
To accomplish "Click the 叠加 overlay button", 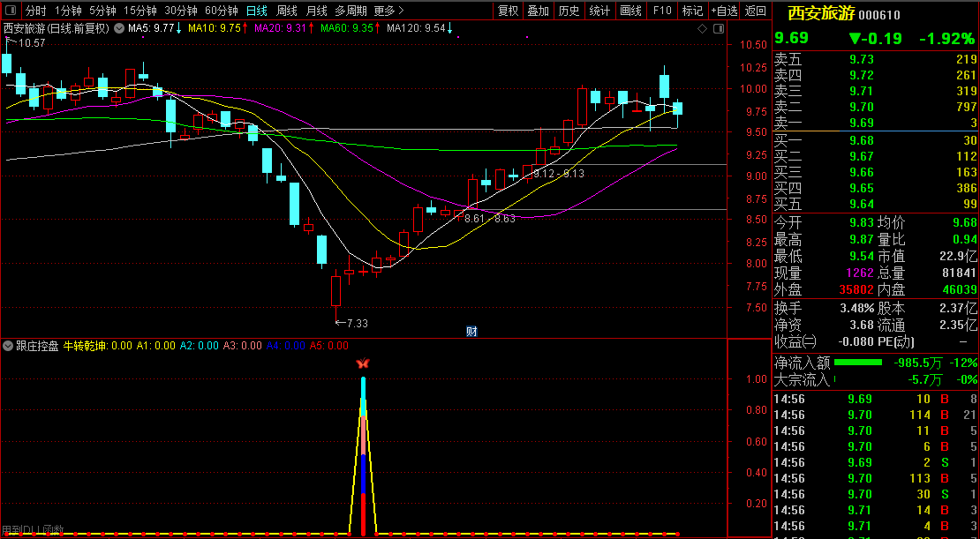I will [x=538, y=11].
